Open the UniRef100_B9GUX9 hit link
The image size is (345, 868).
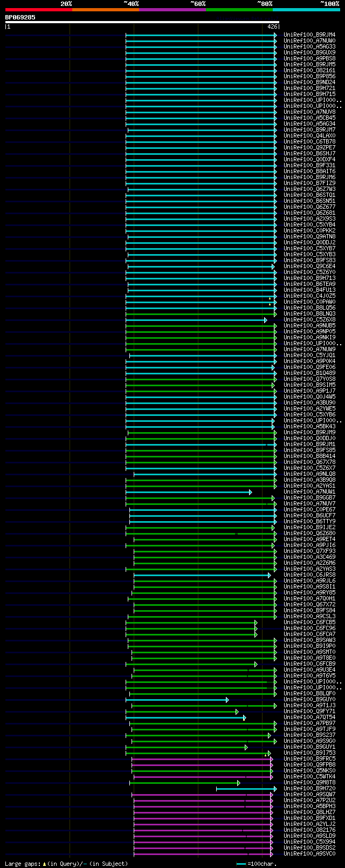(309, 52)
